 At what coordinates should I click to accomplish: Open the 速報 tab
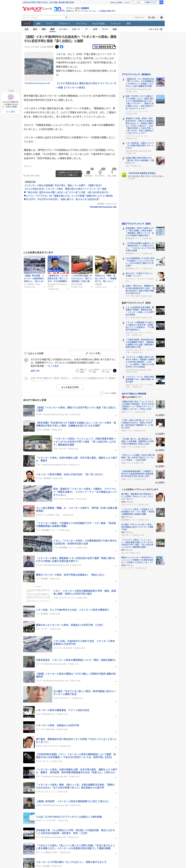tap(38, 24)
